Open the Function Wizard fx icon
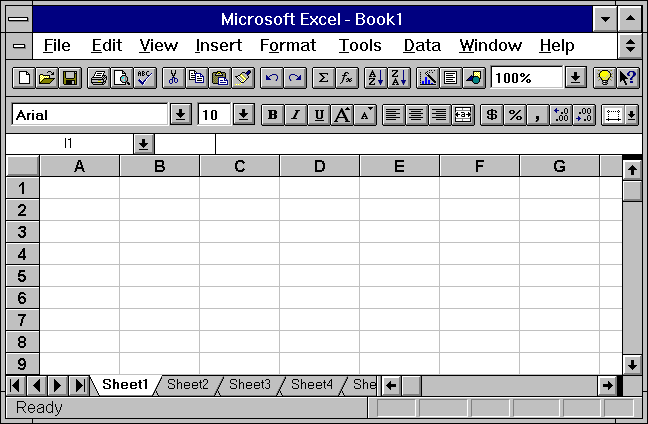 click(x=347, y=78)
